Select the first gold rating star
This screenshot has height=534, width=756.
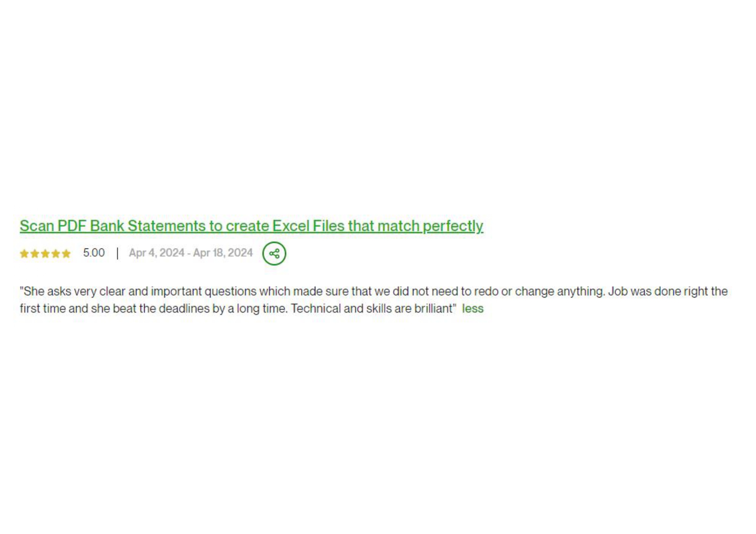(x=25, y=254)
